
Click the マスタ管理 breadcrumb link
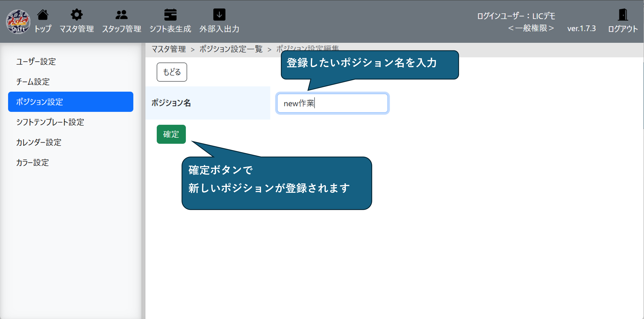tap(169, 49)
